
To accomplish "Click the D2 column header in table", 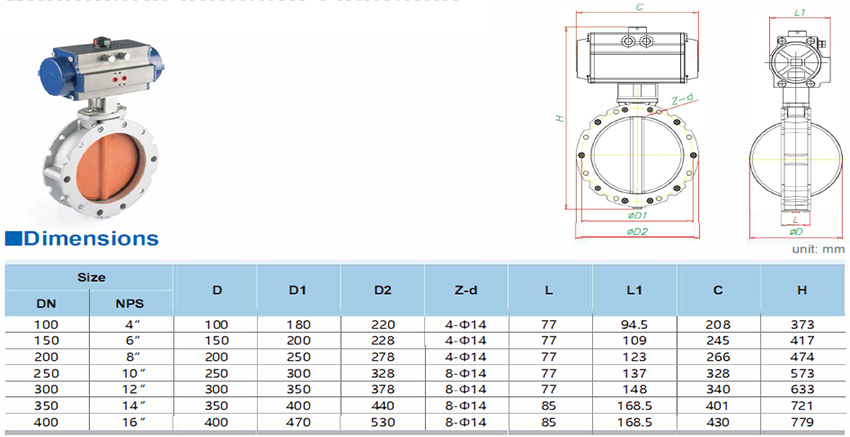I will tap(382, 290).
